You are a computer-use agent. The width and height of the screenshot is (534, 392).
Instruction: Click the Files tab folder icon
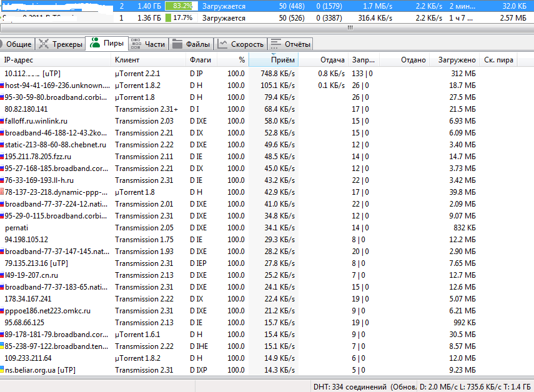[177, 44]
